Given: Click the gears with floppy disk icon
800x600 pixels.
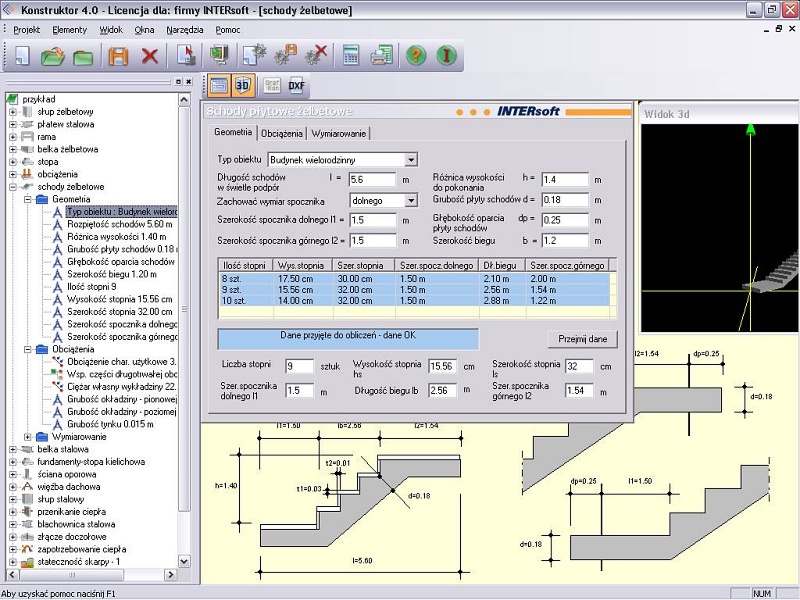Looking at the screenshot, I should 285,55.
